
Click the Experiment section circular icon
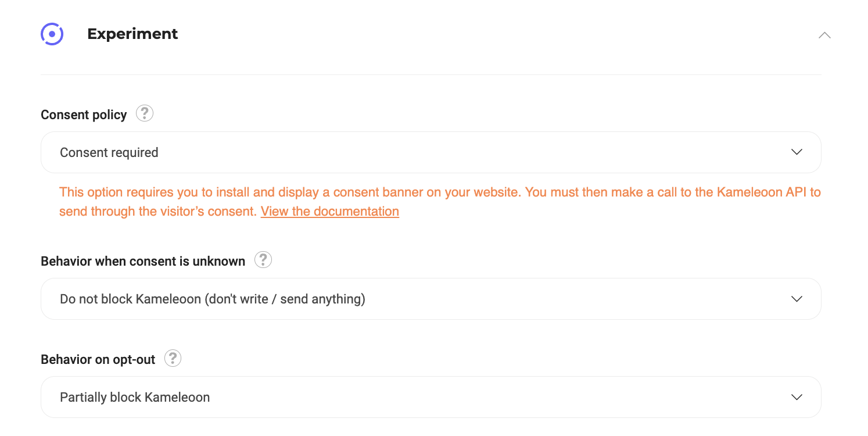pos(52,34)
